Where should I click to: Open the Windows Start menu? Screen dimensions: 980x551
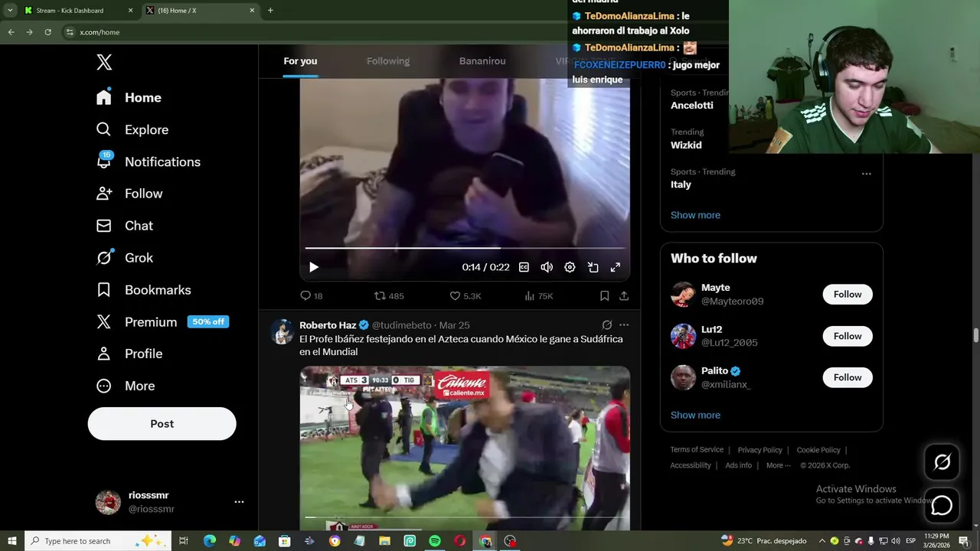tap(11, 541)
